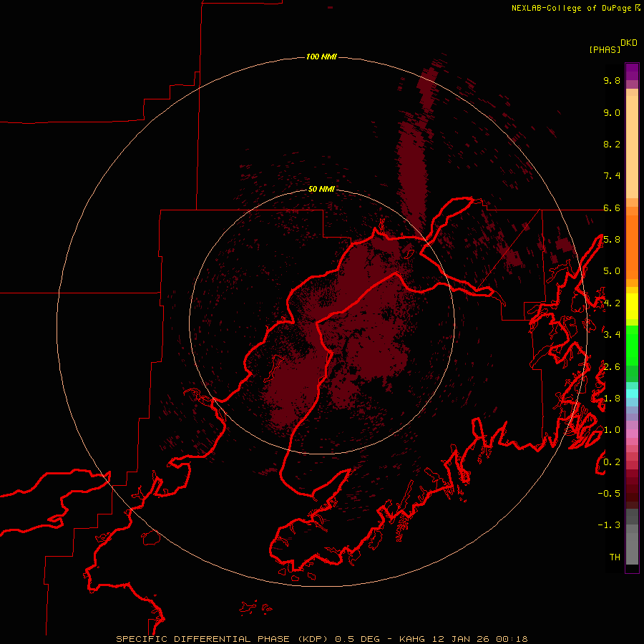This screenshot has height=644, width=644.
Task: Click the purple top segment of color bar
Action: pyautogui.click(x=632, y=72)
